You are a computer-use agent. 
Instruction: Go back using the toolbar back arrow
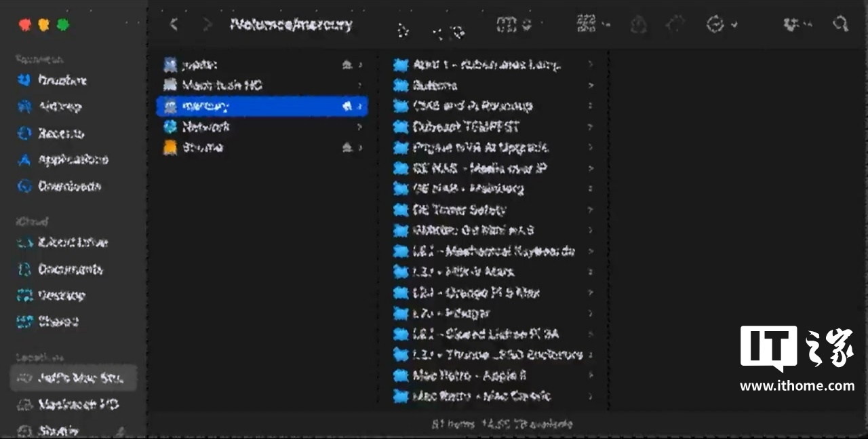(174, 25)
